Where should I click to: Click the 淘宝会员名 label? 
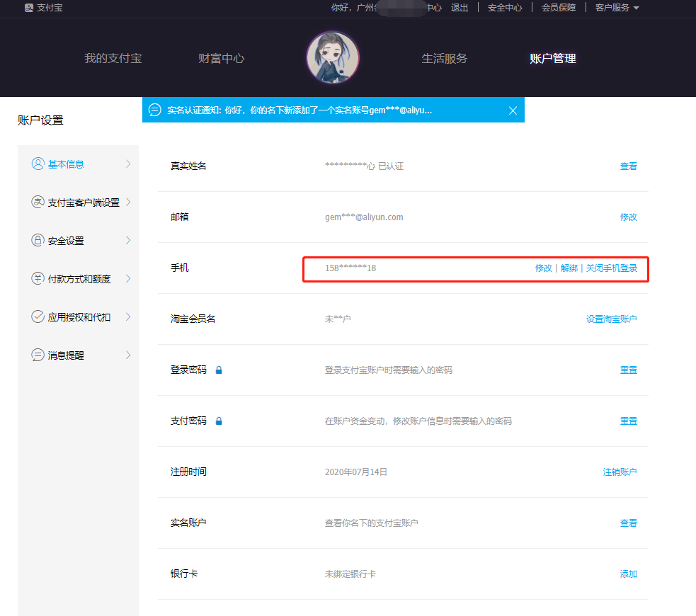point(193,319)
